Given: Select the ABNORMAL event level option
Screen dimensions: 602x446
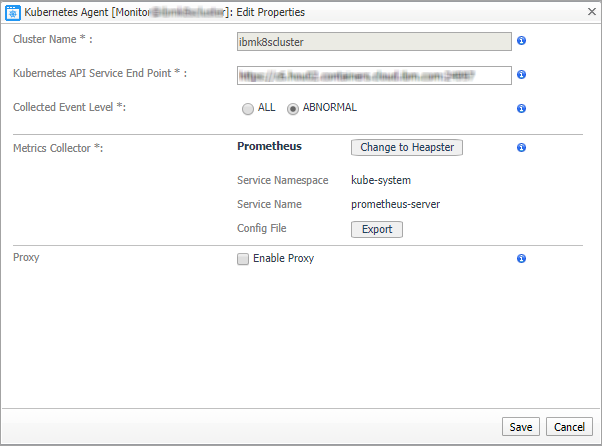Looking at the screenshot, I should click(292, 108).
